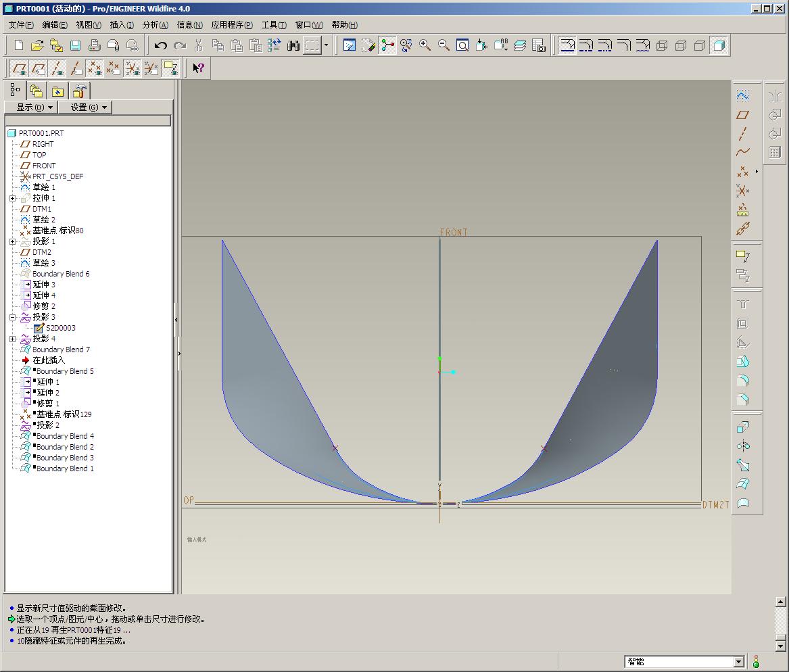Expand the 拉伸 1 tree node

(13, 198)
